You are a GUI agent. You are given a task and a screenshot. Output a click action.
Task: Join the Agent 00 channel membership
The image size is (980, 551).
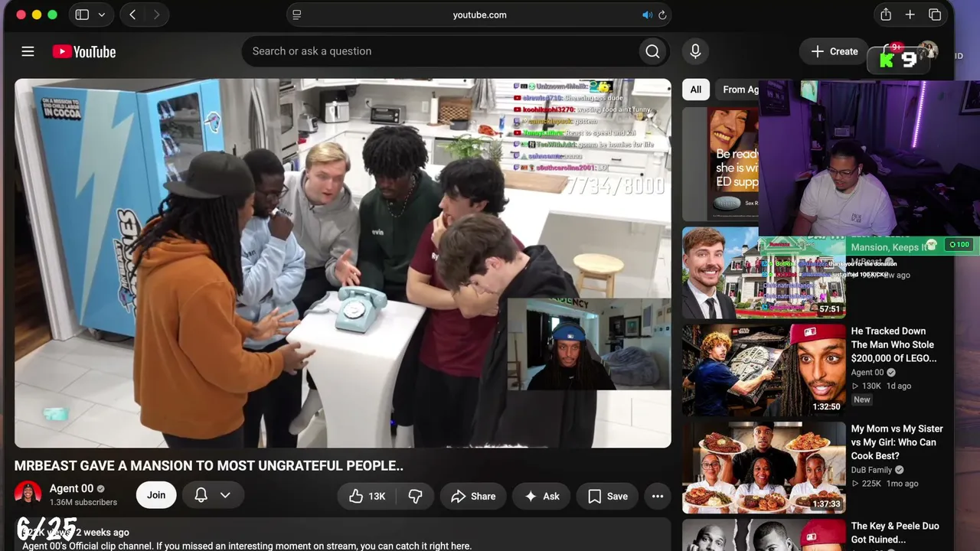coord(156,495)
